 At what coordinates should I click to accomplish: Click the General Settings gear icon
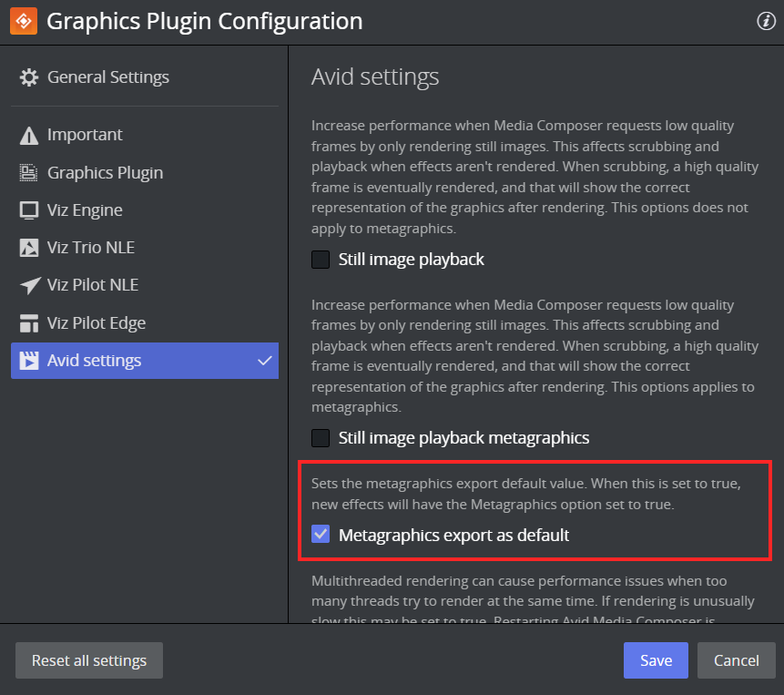[29, 77]
